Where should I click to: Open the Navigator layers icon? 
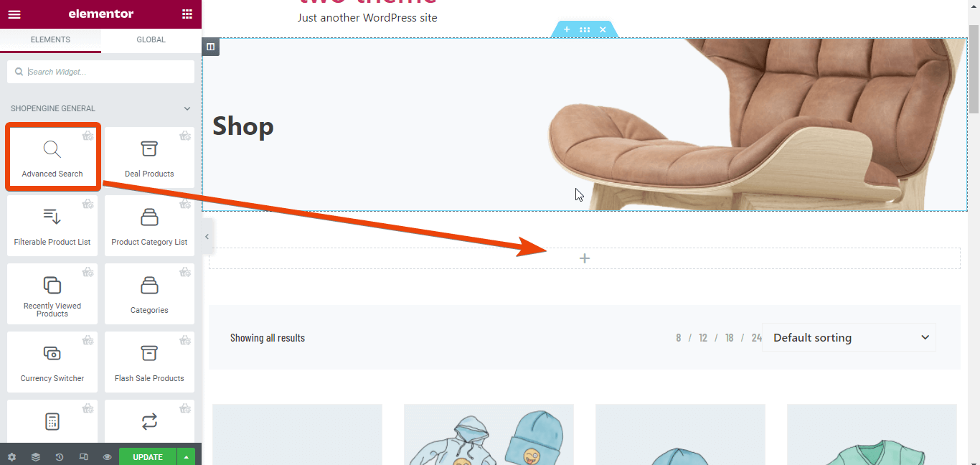click(36, 457)
